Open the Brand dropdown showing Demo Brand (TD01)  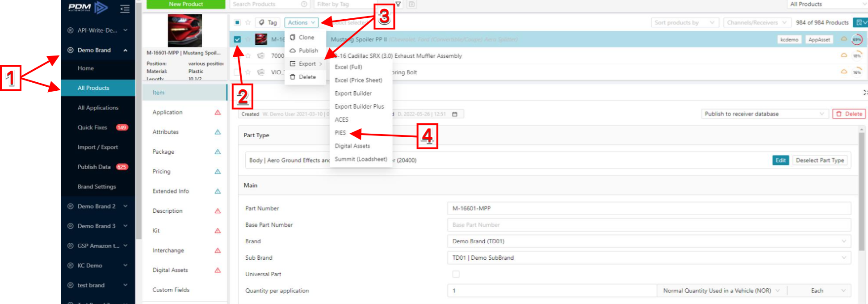[649, 241]
